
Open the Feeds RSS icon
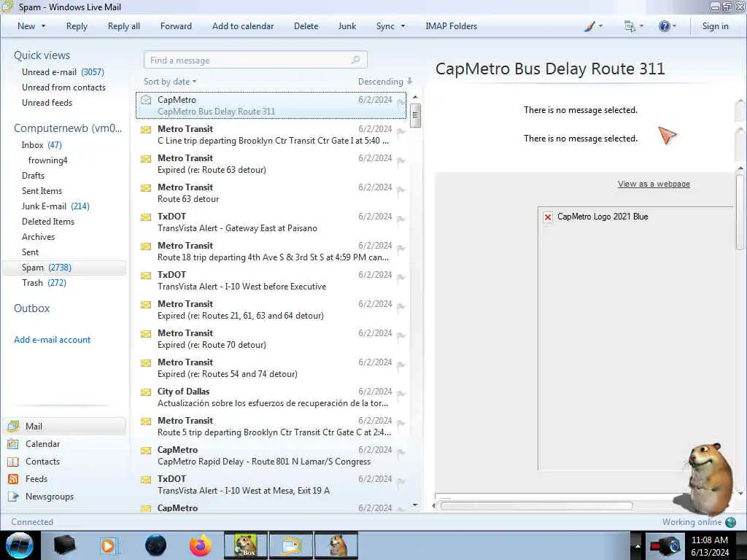pos(13,479)
